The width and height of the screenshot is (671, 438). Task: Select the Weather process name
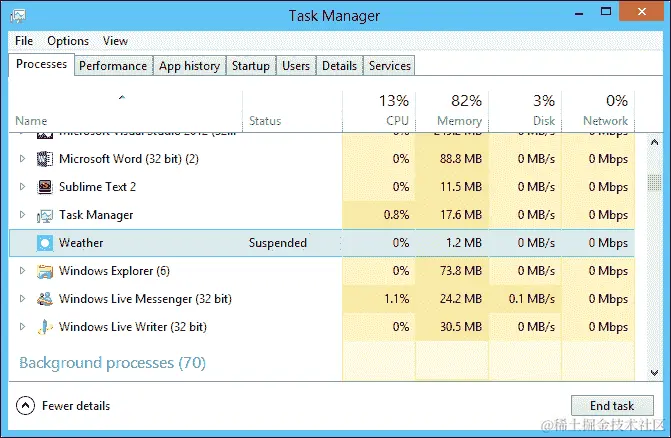(x=81, y=243)
